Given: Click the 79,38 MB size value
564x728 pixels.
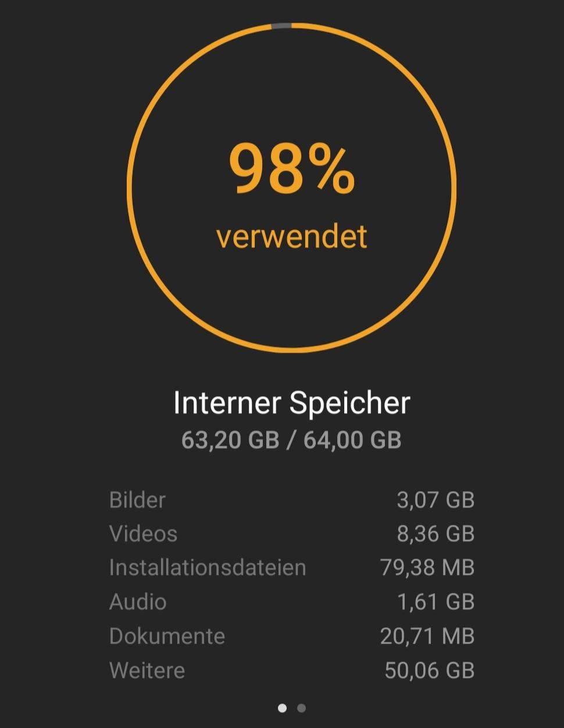Looking at the screenshot, I should click(427, 567).
